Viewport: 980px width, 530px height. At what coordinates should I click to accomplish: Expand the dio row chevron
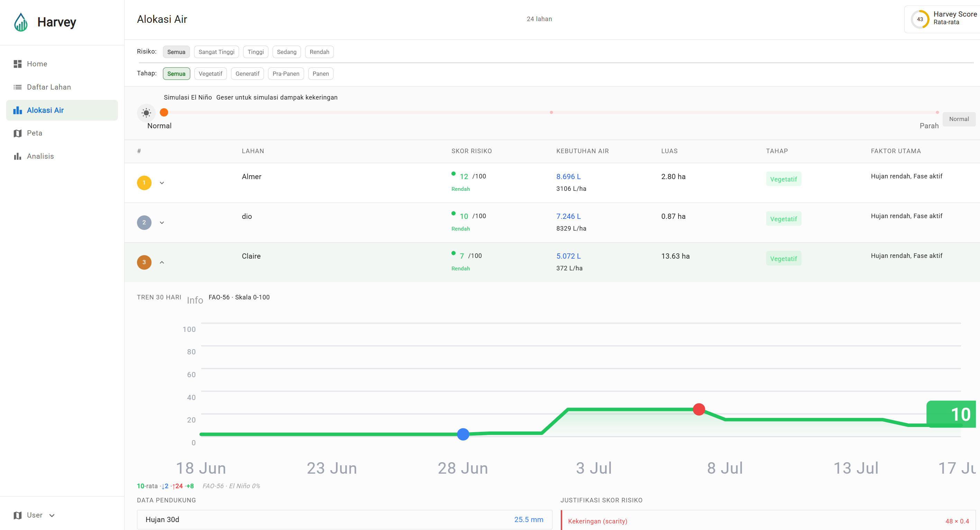(x=162, y=223)
